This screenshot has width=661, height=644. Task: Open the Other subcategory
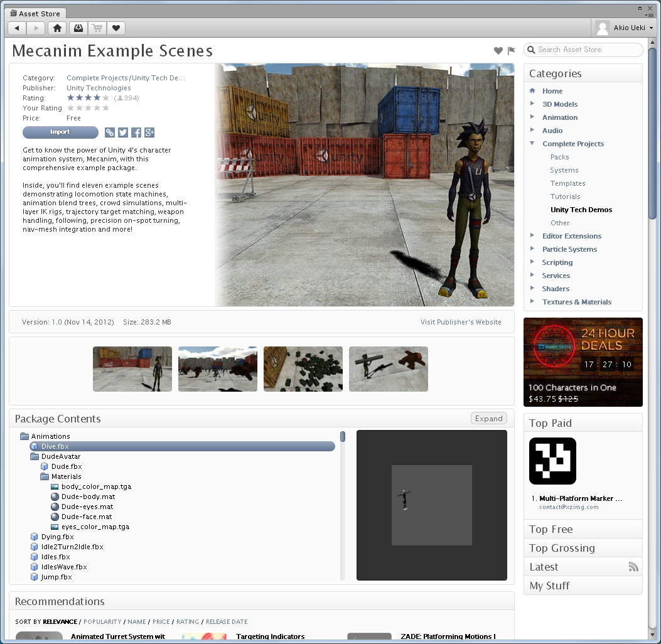[560, 223]
